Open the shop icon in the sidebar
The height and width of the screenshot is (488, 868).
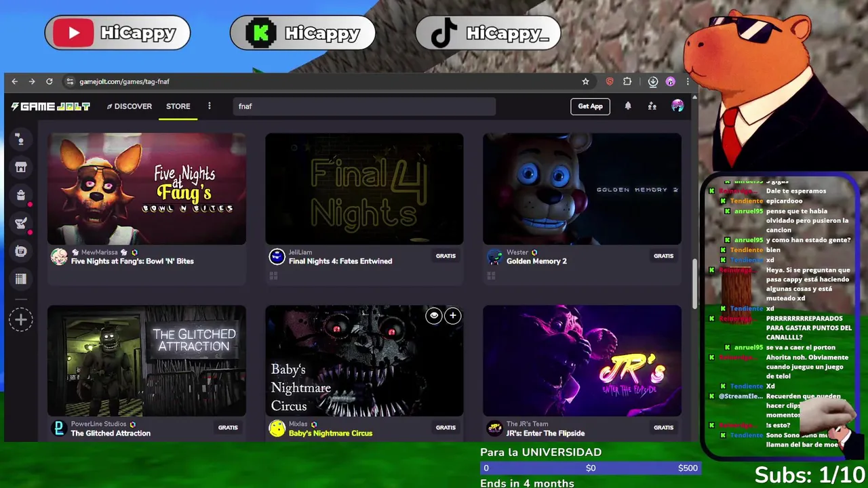pos(21,167)
